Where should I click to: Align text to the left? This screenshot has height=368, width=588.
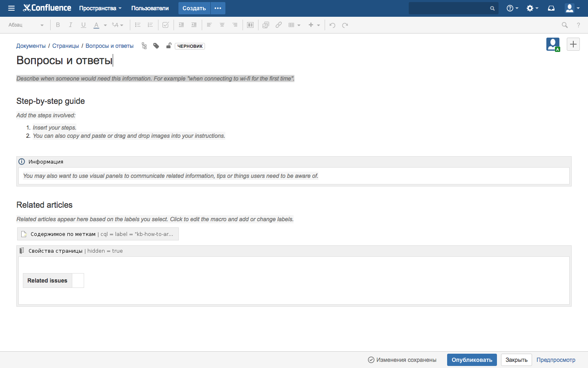point(209,25)
